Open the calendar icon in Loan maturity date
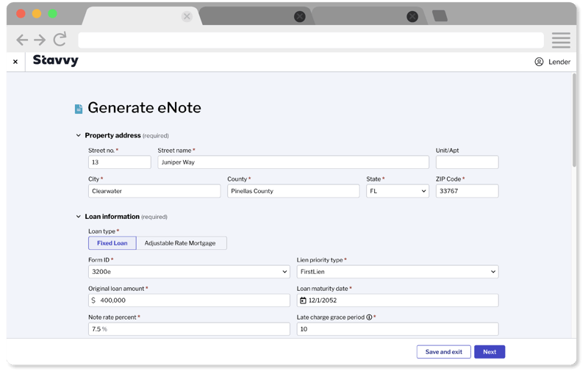This screenshot has width=588, height=371. point(303,300)
